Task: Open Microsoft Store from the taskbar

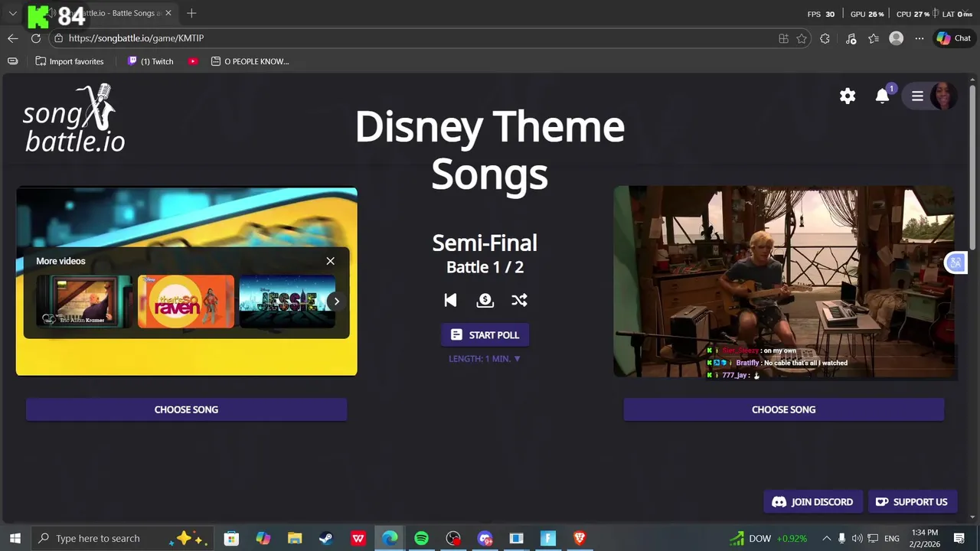Action: (231, 538)
